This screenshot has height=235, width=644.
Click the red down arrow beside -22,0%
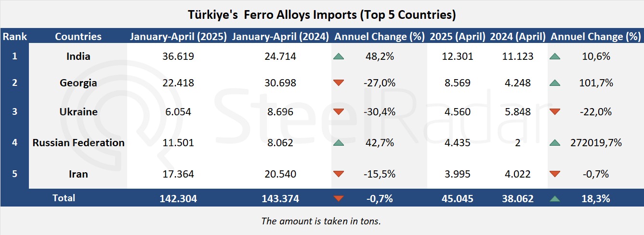[x=555, y=112]
